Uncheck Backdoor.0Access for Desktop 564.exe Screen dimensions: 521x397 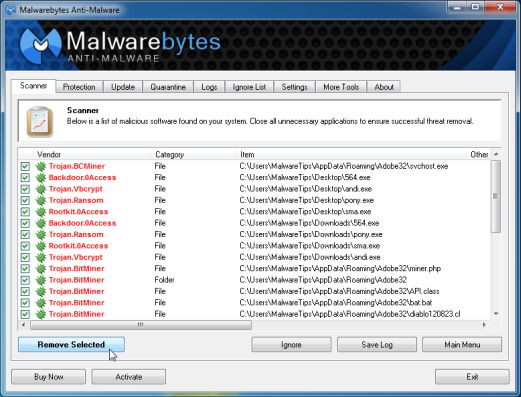point(25,178)
